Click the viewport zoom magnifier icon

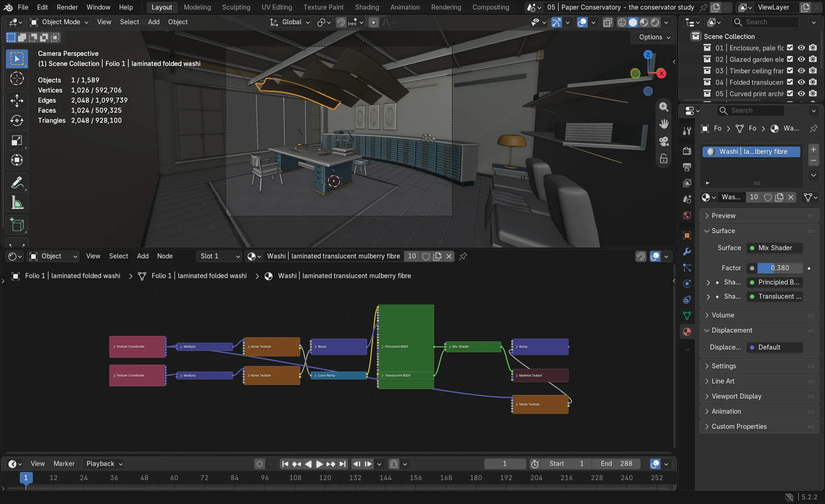[x=664, y=107]
